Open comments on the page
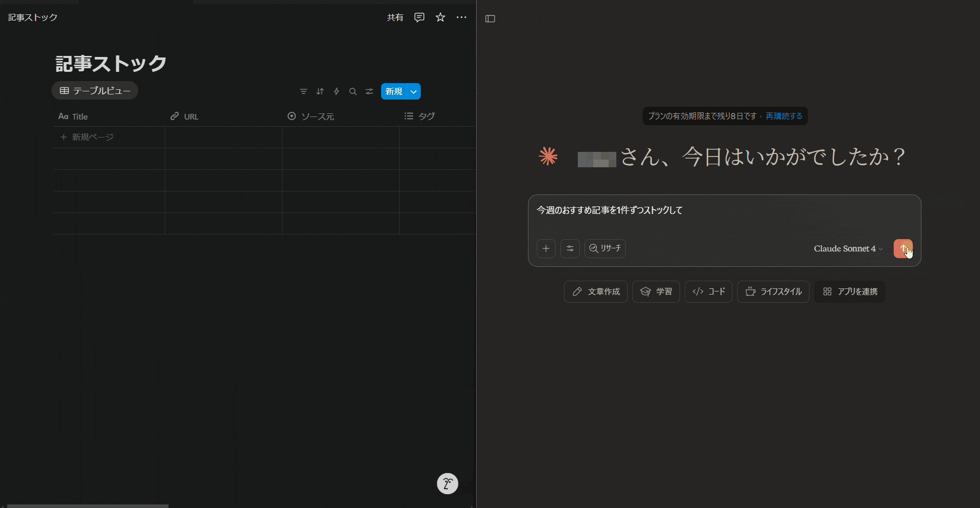980x508 pixels. coord(419,17)
